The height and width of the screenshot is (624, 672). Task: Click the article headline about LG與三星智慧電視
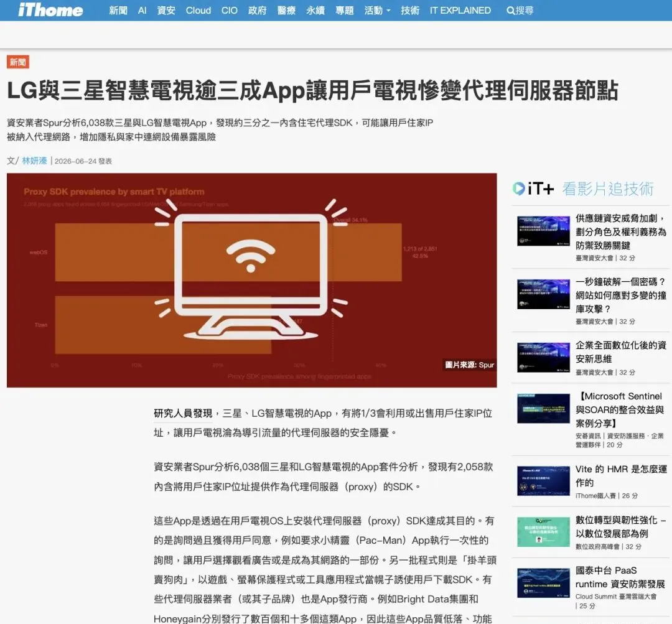(x=312, y=90)
